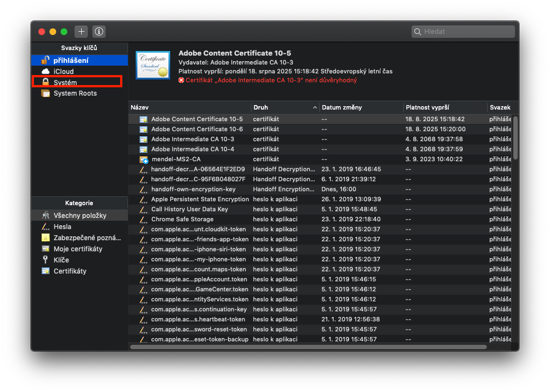Sort by Platnost vyprší column header
This screenshot has width=550, height=392.
point(445,107)
